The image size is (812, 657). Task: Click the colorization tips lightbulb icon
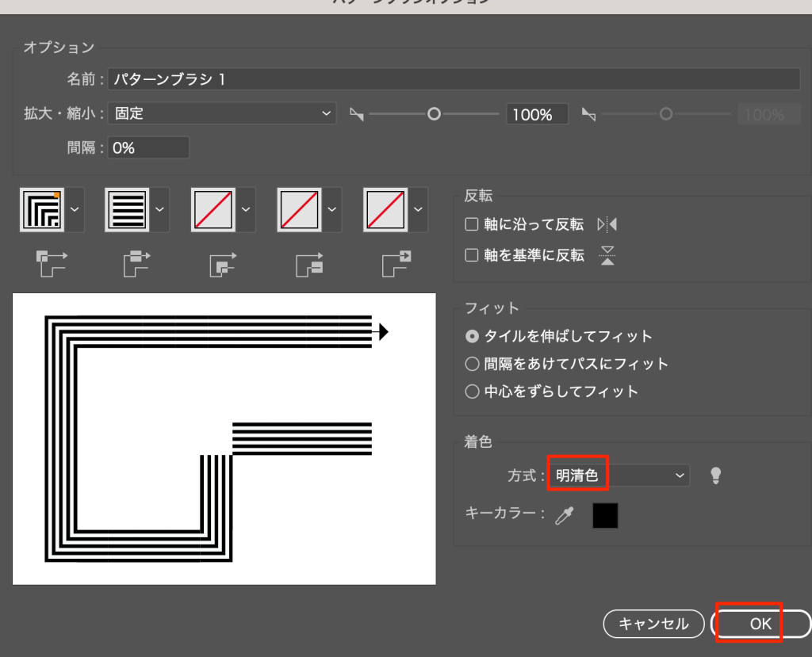[x=715, y=476]
